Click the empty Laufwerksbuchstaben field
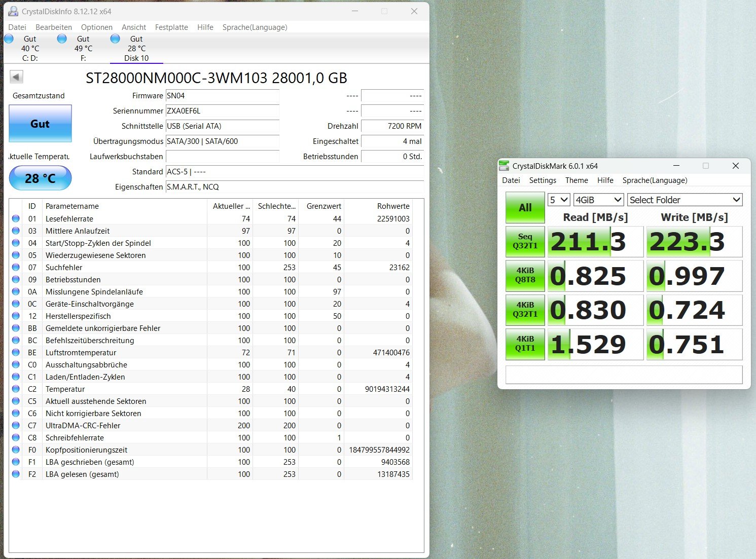The width and height of the screenshot is (756, 559). 223,157
